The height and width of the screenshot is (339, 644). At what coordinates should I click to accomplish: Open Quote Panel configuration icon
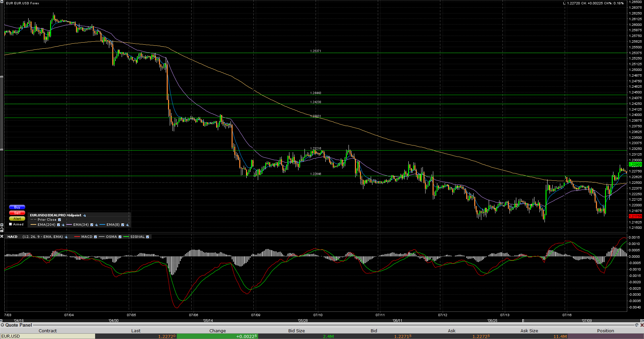point(636,325)
